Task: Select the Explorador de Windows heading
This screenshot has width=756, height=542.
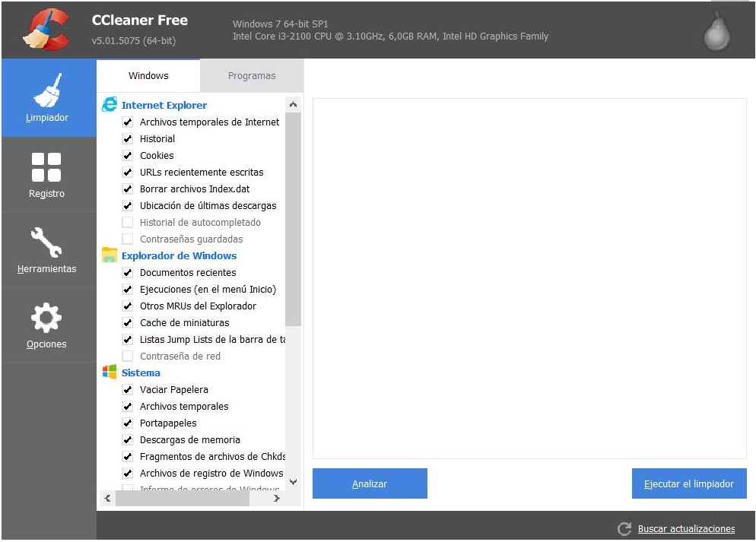Action: (179, 255)
